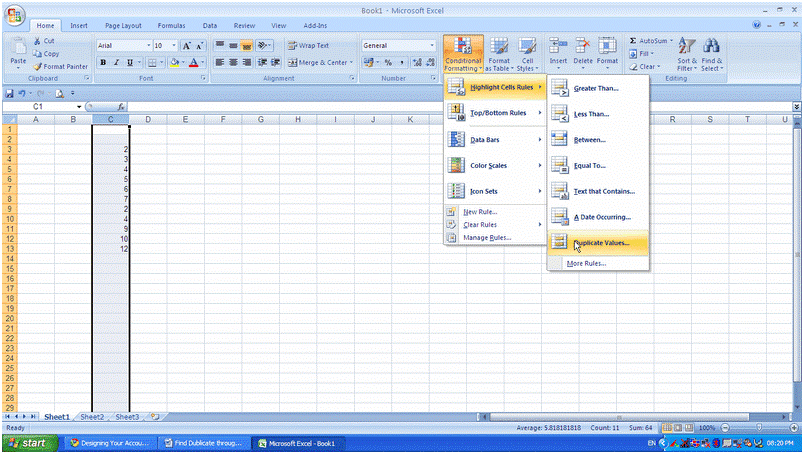This screenshot has width=804, height=454.
Task: Open the Data tab
Action: pyautogui.click(x=210, y=26)
